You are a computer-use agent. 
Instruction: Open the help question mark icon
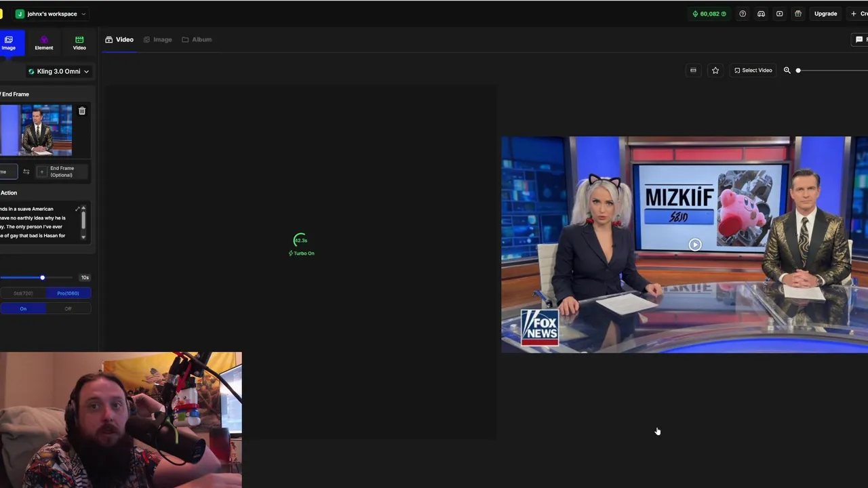743,14
